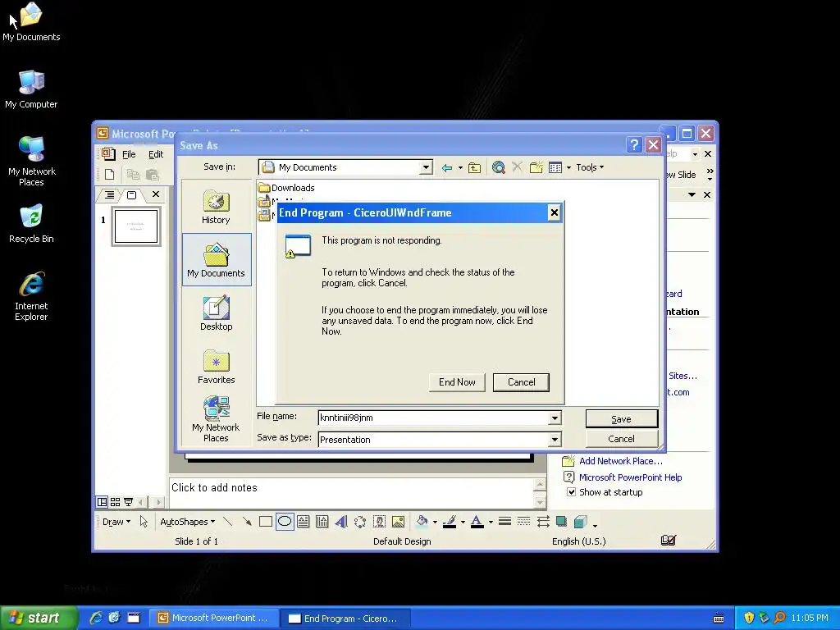Apply Font Color
The image size is (840, 630).
pyautogui.click(x=477, y=521)
